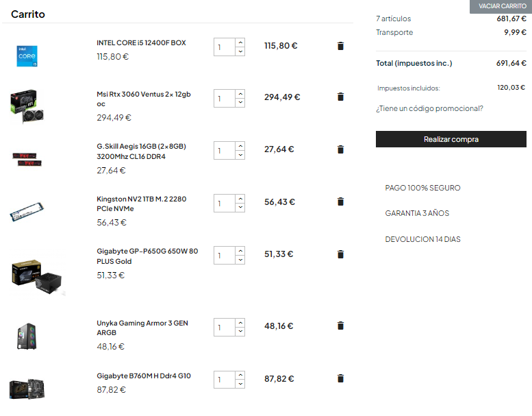Viewport: 532px width, 416px height.
Task: Decrease quantity of Msi Rtx 3060
Action: 240,103
